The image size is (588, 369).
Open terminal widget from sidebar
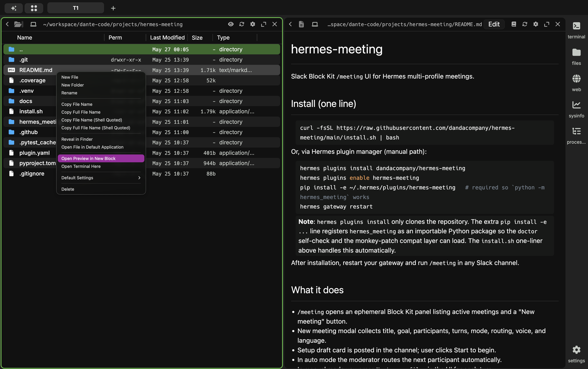pos(576,30)
